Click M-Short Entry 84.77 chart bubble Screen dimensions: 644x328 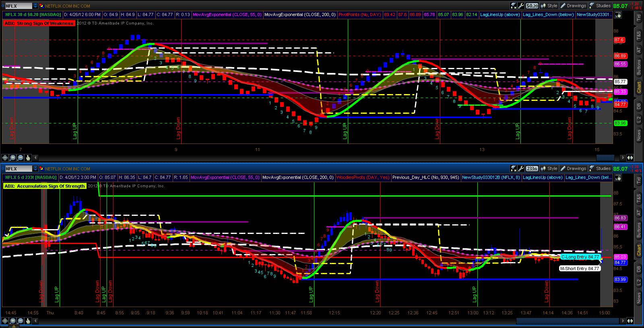[580, 269]
